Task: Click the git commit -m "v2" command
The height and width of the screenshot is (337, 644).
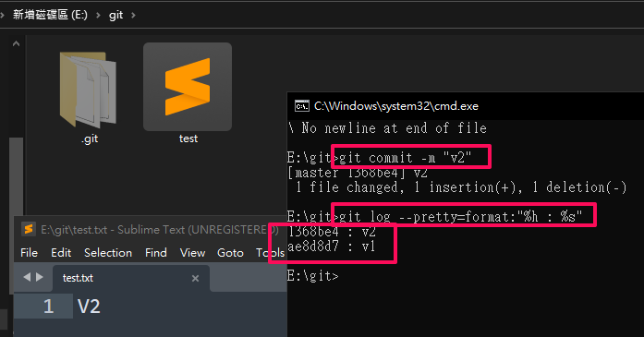Action: tap(405, 158)
